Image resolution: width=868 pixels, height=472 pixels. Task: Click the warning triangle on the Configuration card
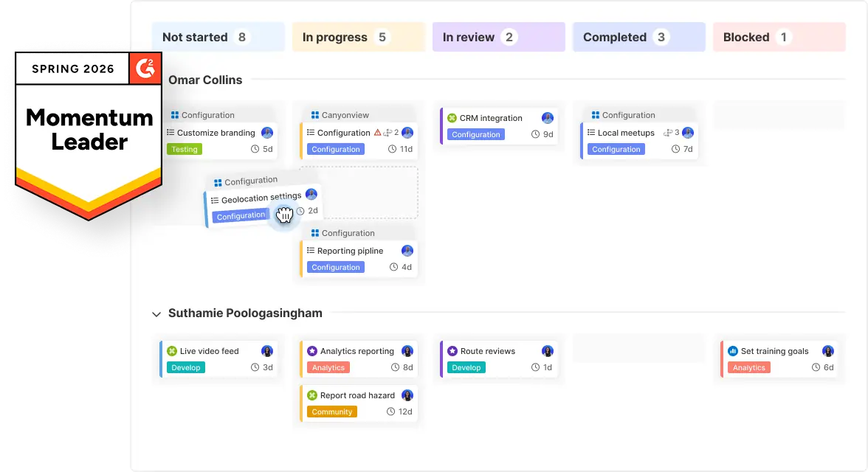pos(377,133)
